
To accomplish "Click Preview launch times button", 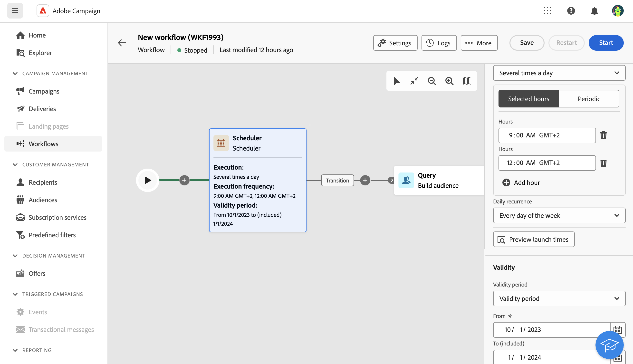I will [x=534, y=239].
